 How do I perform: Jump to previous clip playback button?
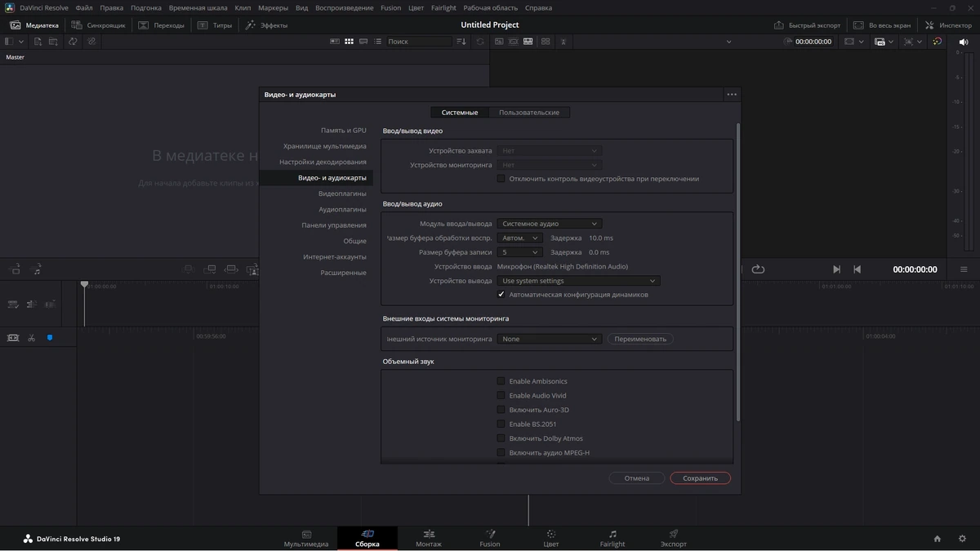click(x=857, y=269)
